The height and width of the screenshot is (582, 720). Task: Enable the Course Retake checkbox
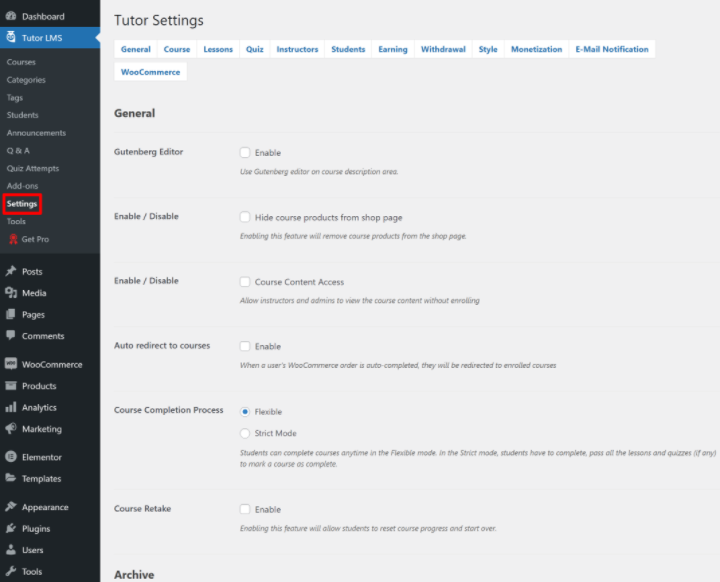coord(245,509)
